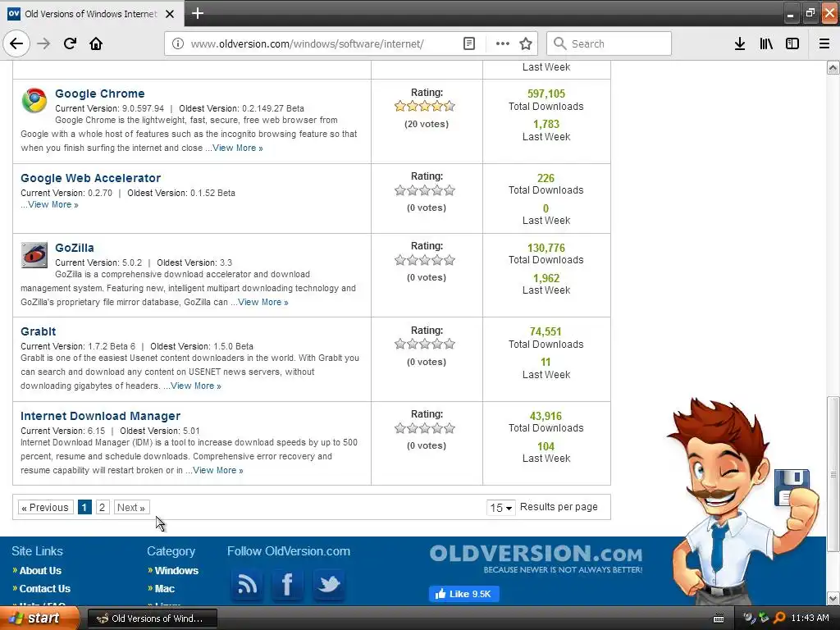Click the 597,105 total downloads figure

point(546,94)
